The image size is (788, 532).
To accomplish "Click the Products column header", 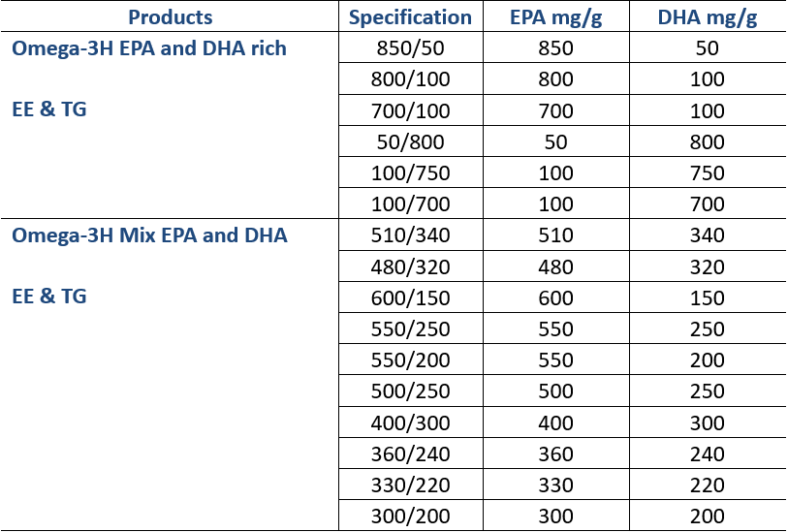I will (170, 17).
